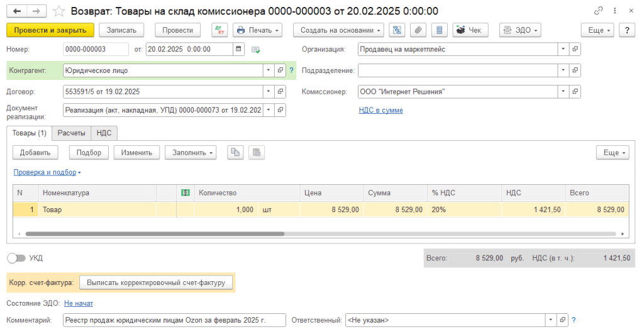Open the Заполнить dropdown in table toolbar
The width and height of the screenshot is (644, 334).
click(190, 152)
